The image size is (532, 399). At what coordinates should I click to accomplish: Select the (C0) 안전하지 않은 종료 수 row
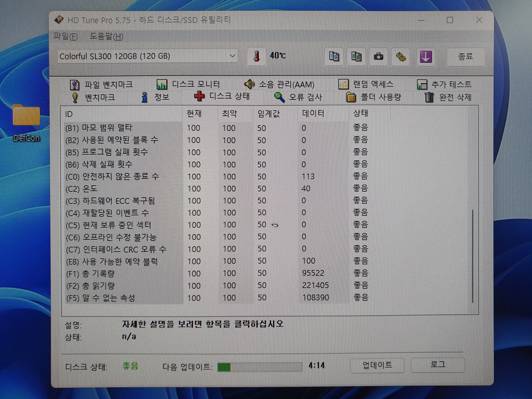point(217,176)
